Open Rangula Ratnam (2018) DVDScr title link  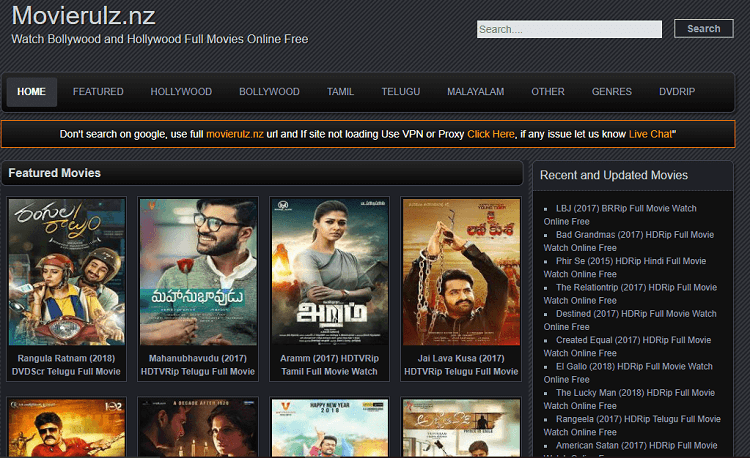click(66, 365)
